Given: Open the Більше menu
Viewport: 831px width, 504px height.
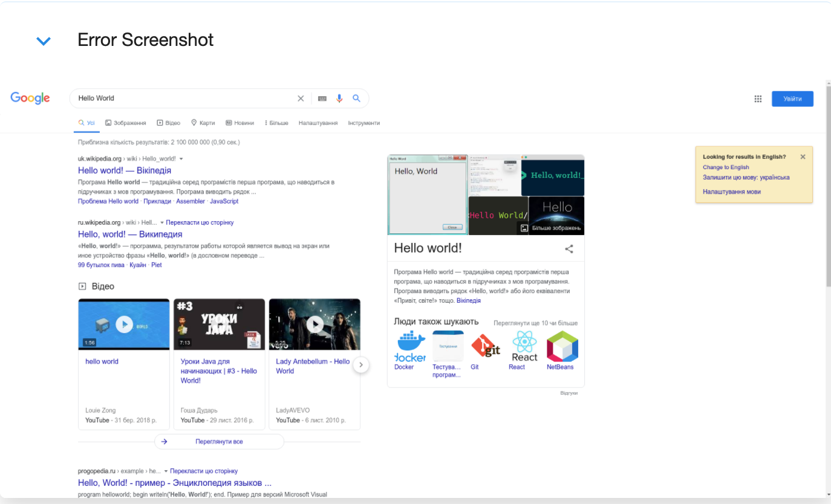Looking at the screenshot, I should 276,123.
